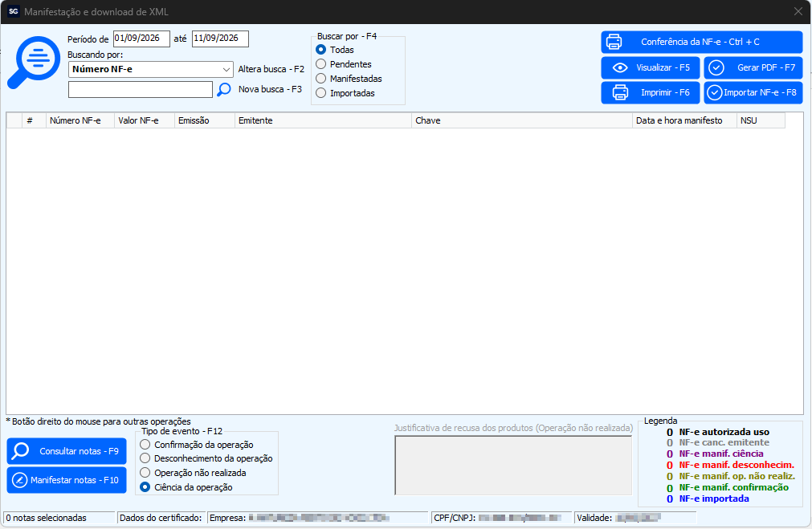Click Visualizar - F5 button
812x529 pixels.
(651, 67)
